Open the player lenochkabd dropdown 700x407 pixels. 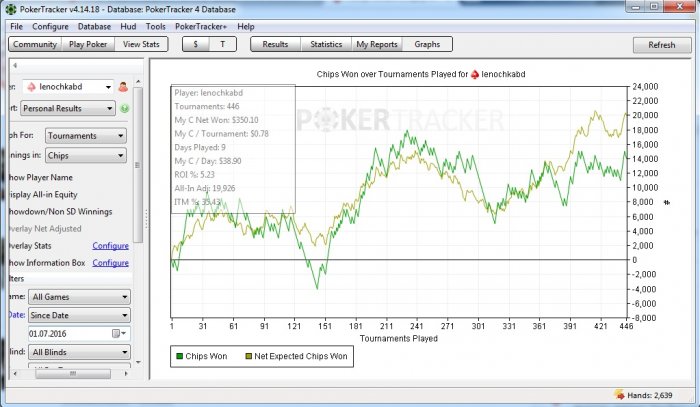tap(68, 87)
